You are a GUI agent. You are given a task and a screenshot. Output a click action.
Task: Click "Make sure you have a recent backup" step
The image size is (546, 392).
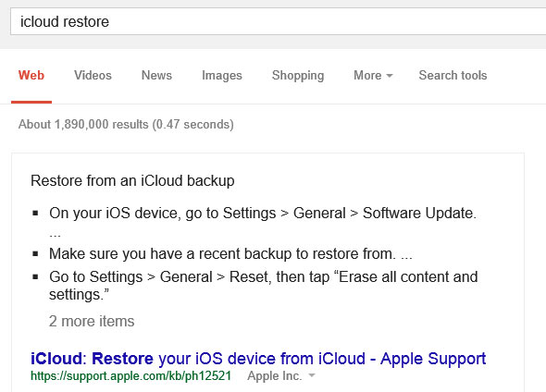click(230, 254)
